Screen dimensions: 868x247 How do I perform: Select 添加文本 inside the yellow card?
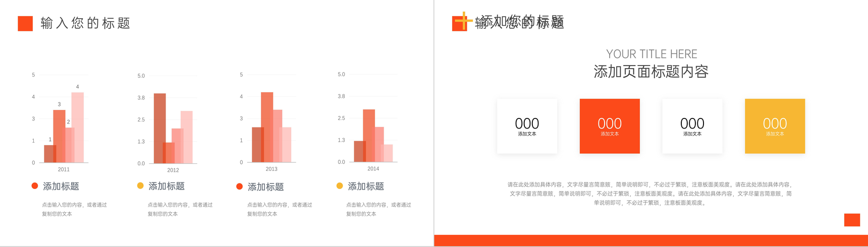coord(775,134)
